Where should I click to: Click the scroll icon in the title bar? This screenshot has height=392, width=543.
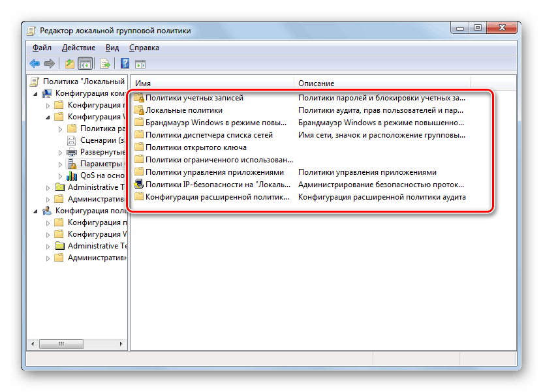pyautogui.click(x=31, y=31)
